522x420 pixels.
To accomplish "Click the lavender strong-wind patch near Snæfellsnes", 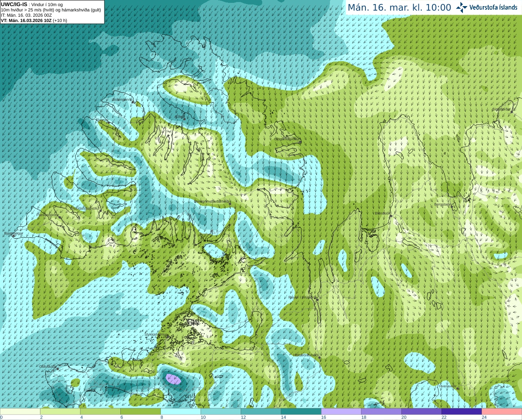I will (173, 379).
